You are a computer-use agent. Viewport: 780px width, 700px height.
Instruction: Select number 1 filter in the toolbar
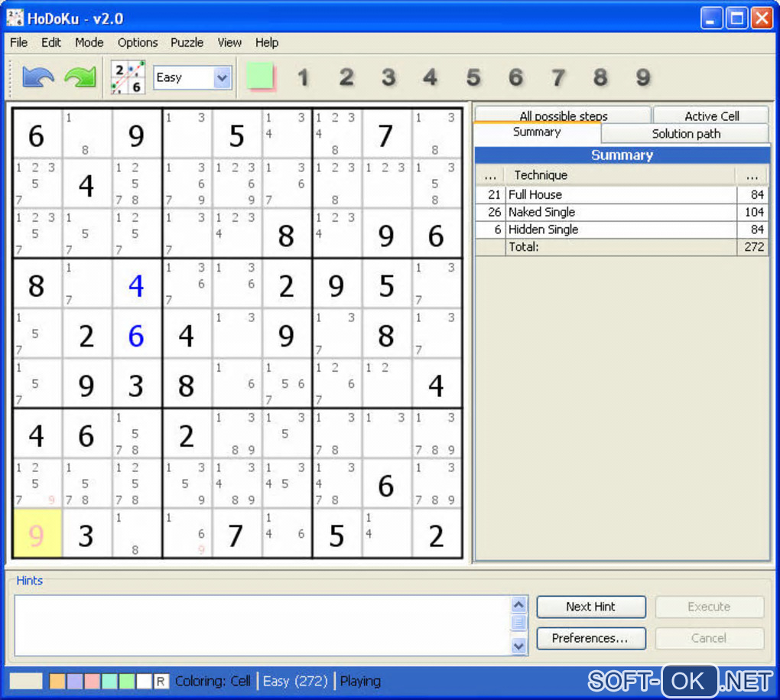point(303,77)
